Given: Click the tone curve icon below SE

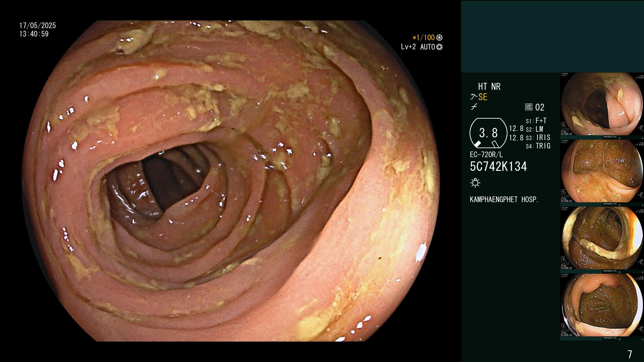Looking at the screenshot, I should pos(474,107).
